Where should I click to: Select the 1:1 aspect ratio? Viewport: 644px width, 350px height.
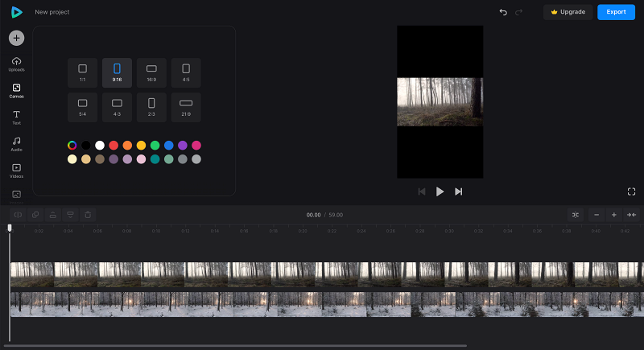83,72
